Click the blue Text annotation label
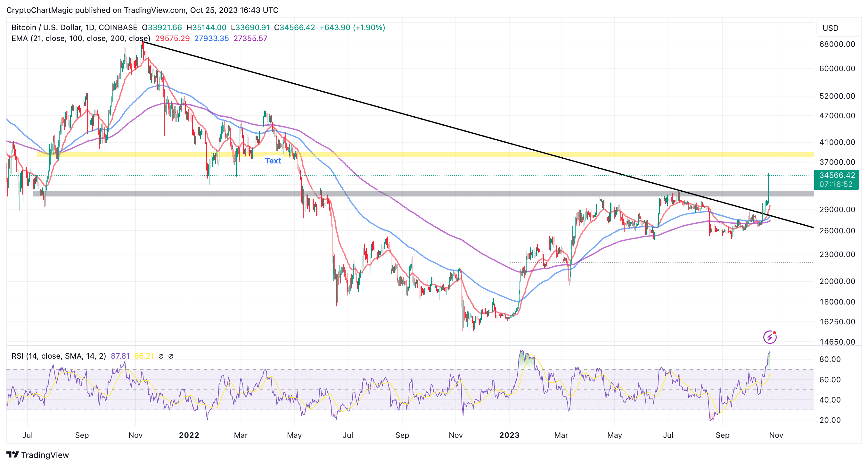Image resolution: width=868 pixels, height=466 pixels. (273, 161)
